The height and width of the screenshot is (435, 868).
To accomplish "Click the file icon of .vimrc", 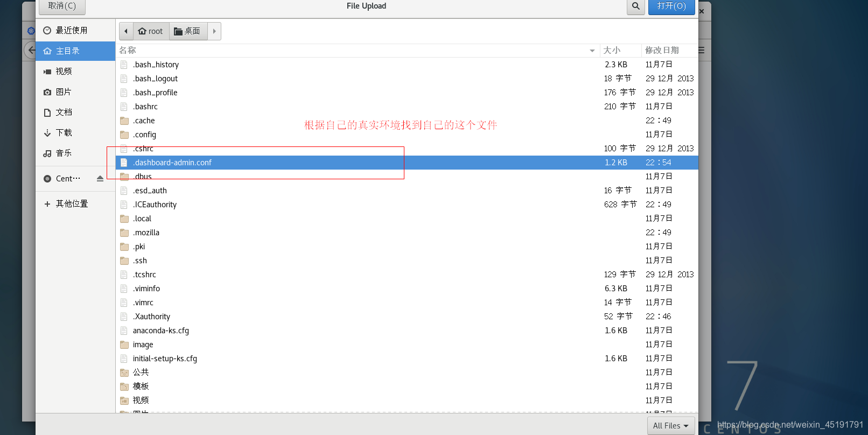I will point(124,303).
